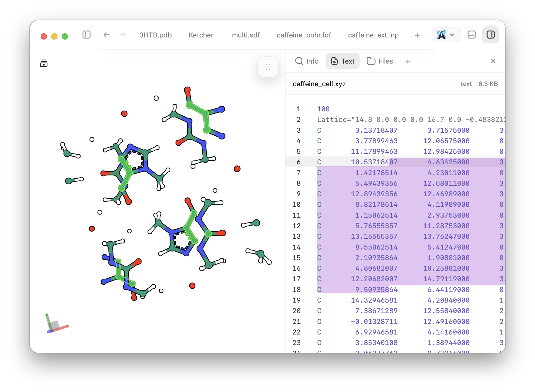Go back with the left arrow

click(x=107, y=35)
